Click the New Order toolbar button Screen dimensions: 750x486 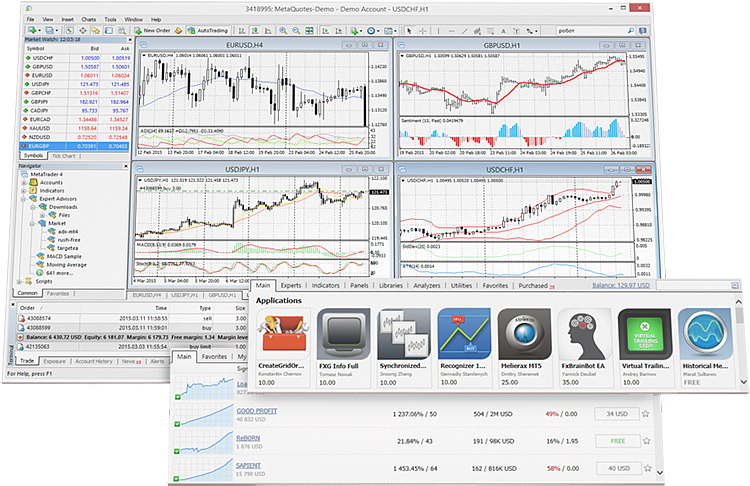(153, 30)
